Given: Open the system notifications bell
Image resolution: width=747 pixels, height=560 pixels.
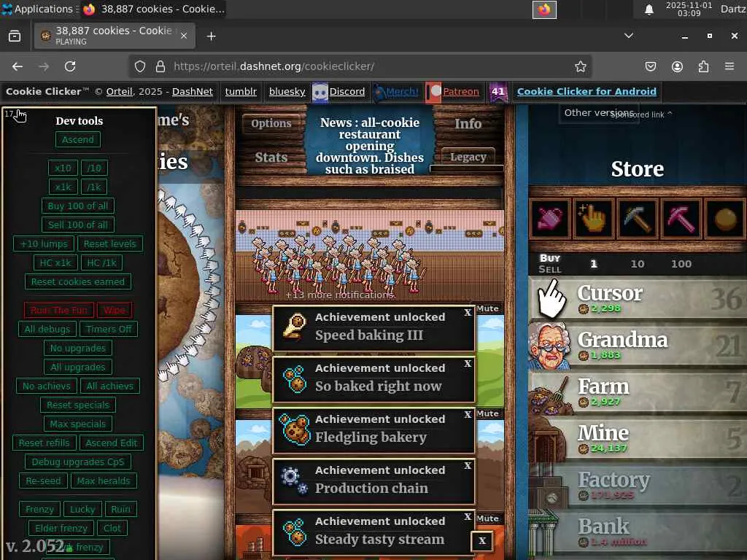Looking at the screenshot, I should coord(649,9).
